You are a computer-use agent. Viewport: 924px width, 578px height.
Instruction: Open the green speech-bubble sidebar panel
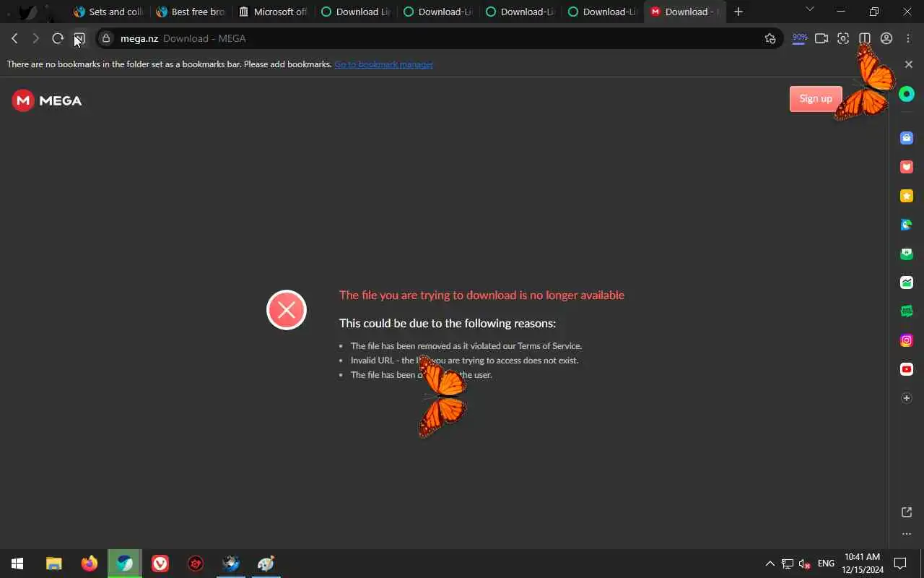(907, 311)
